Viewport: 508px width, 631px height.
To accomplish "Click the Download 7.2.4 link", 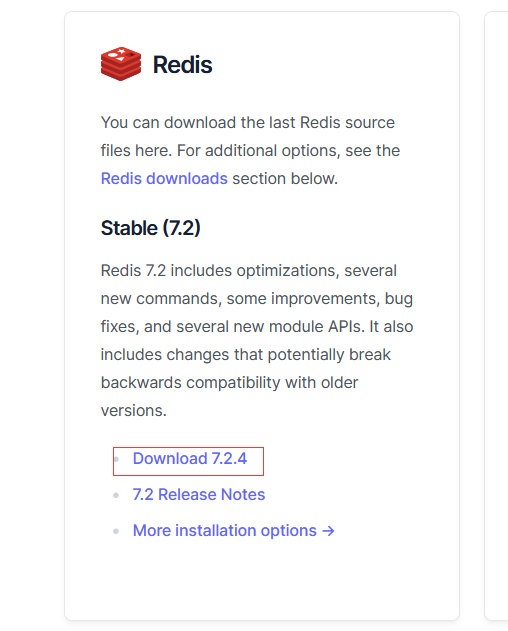I will [190, 459].
